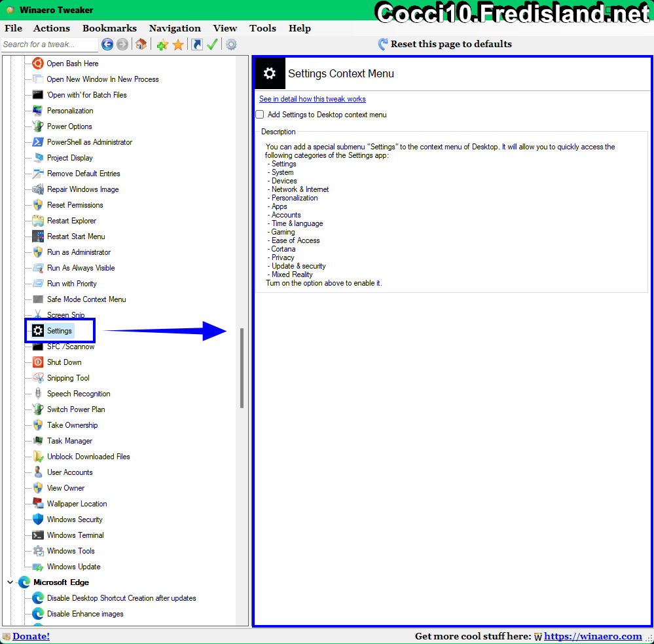Click the Winaero W logo in footer
The width and height of the screenshot is (654, 644).
[538, 637]
